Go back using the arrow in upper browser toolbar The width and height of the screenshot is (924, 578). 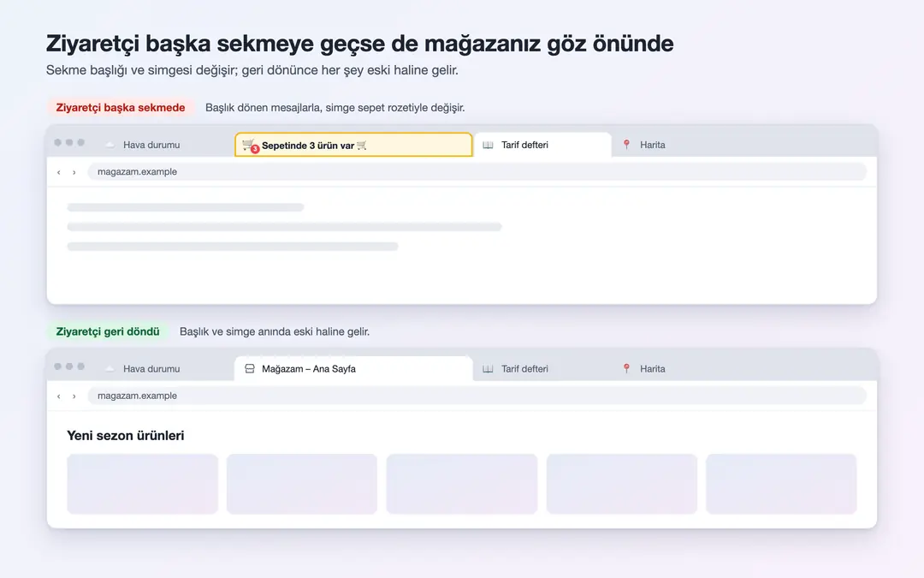click(x=58, y=172)
